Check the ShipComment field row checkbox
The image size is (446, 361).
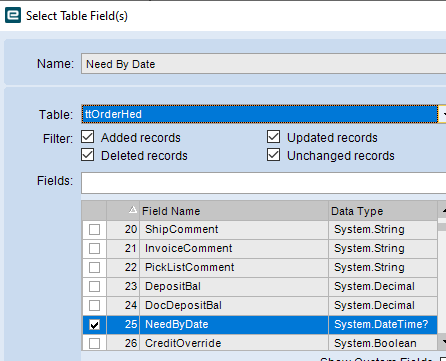point(94,229)
